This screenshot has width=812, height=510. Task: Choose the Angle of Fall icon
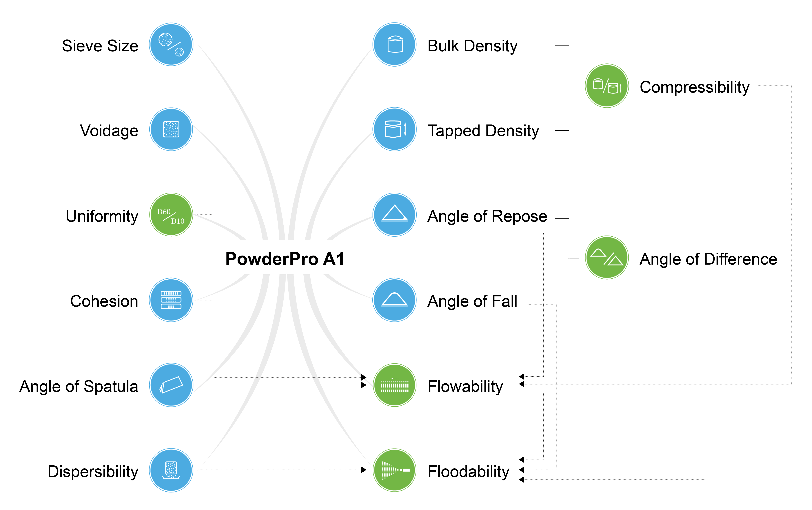[x=394, y=300]
